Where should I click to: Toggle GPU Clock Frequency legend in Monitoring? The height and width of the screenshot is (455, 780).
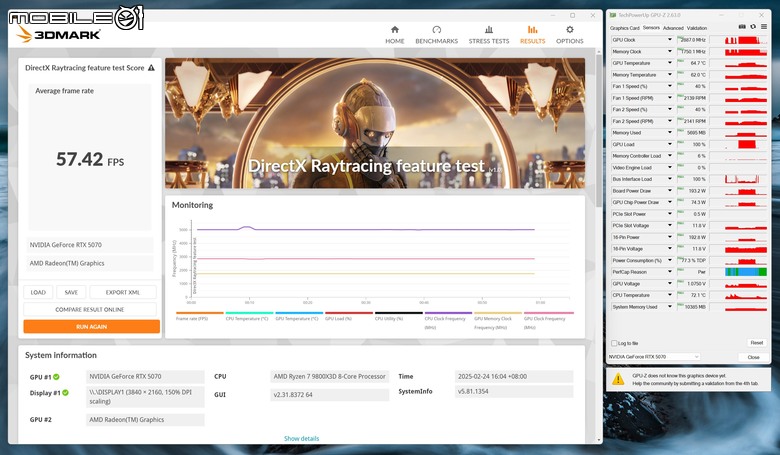pos(549,321)
